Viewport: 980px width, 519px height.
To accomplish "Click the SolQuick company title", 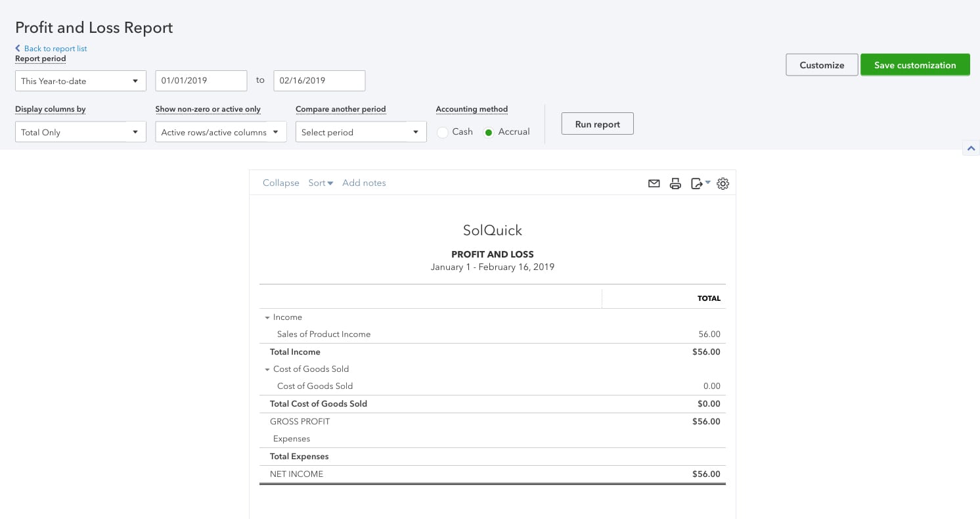I will click(x=493, y=231).
